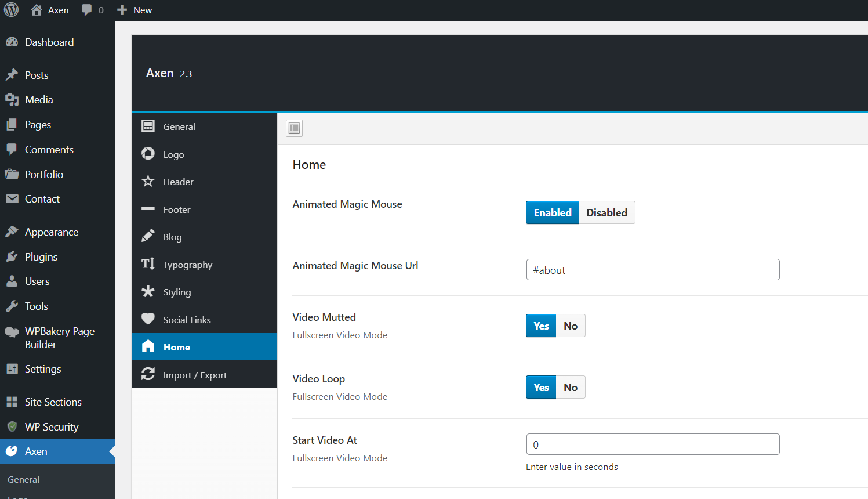
Task: Click the Media library icon
Action: [12, 100]
